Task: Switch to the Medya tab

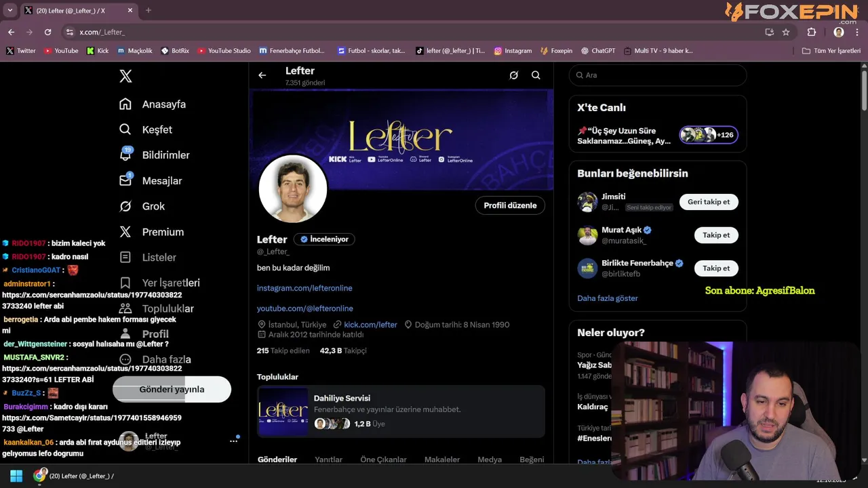Action: click(x=490, y=460)
